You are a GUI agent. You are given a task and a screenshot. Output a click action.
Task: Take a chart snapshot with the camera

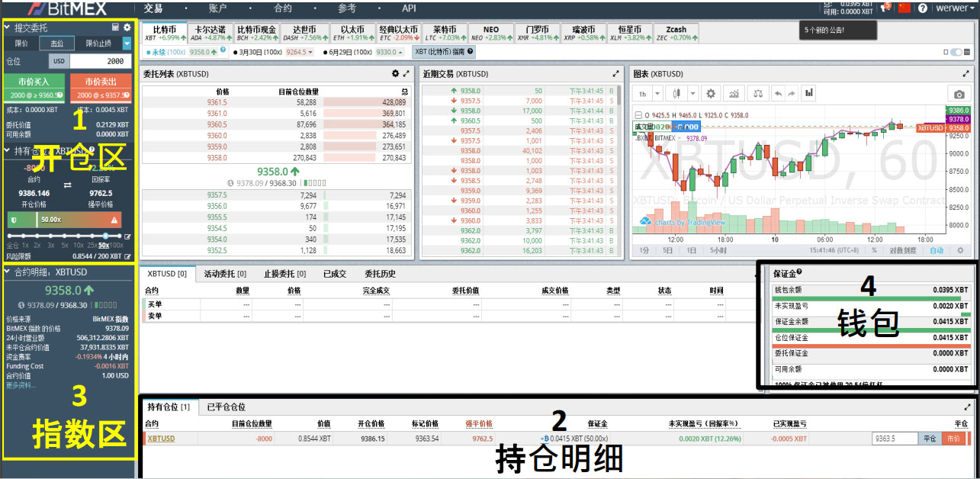(x=959, y=94)
